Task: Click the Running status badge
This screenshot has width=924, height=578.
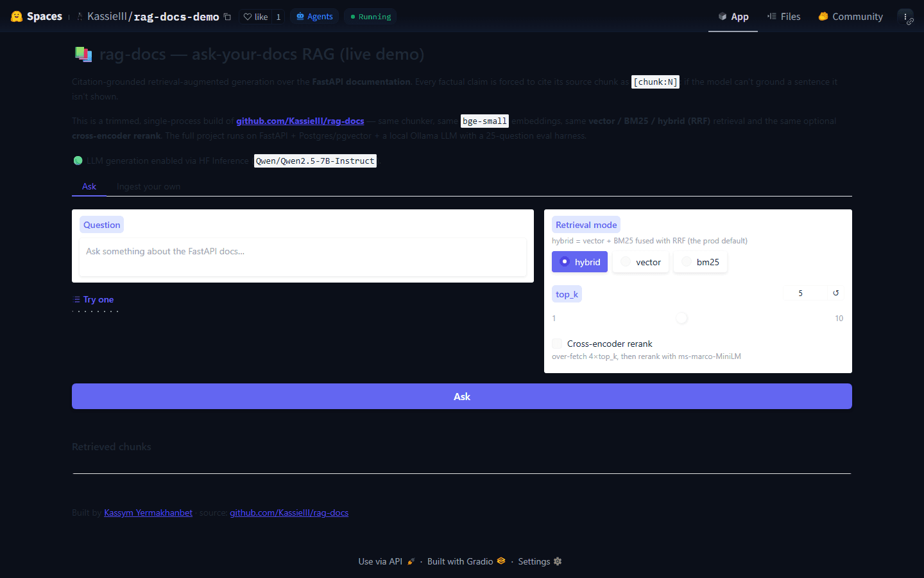Action: coord(370,17)
